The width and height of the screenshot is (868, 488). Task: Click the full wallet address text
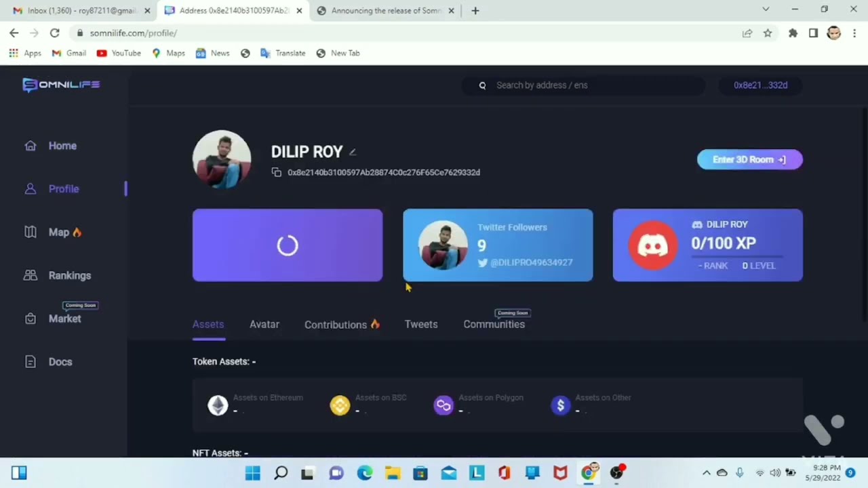point(384,172)
